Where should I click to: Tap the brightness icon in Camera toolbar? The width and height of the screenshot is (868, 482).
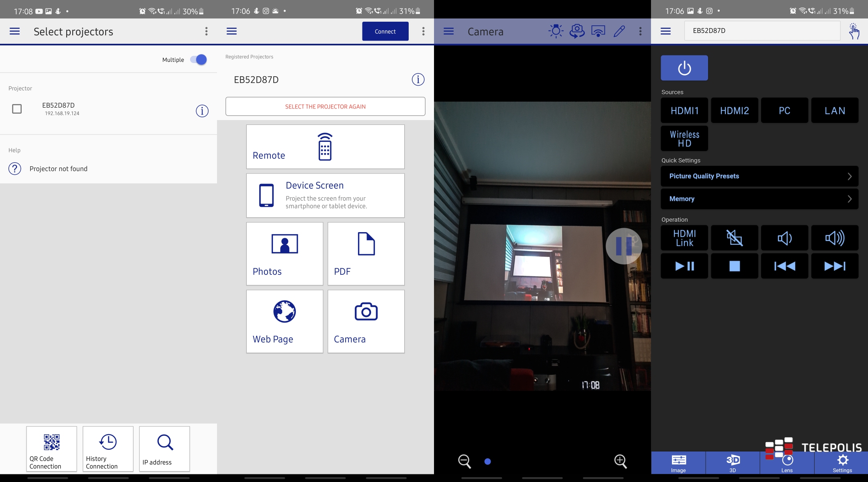[x=556, y=31]
